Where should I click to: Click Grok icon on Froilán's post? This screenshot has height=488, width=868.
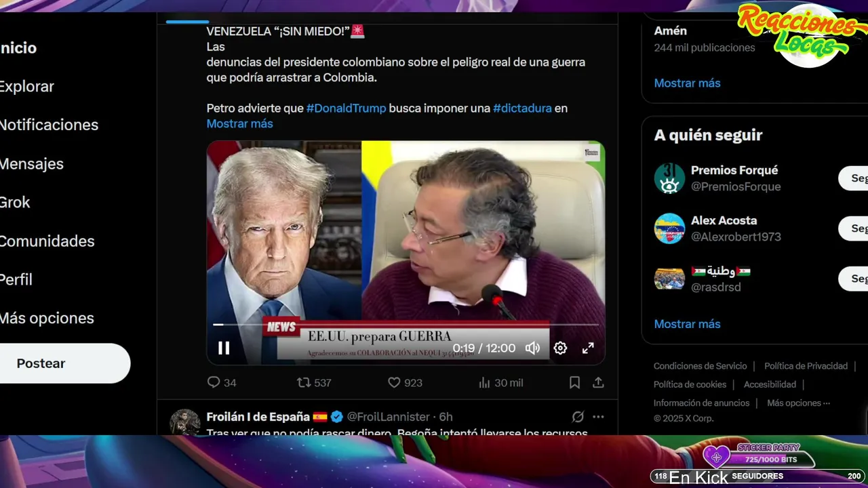tap(578, 417)
